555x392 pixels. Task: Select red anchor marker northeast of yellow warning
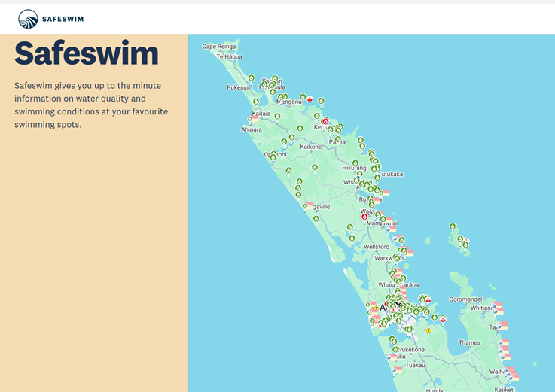click(443, 319)
